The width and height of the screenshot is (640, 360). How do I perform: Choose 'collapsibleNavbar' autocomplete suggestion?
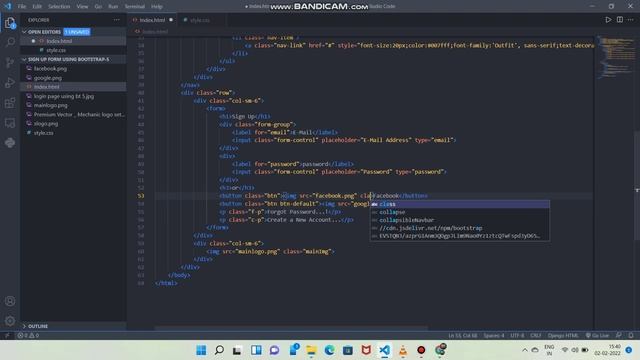click(x=460, y=220)
